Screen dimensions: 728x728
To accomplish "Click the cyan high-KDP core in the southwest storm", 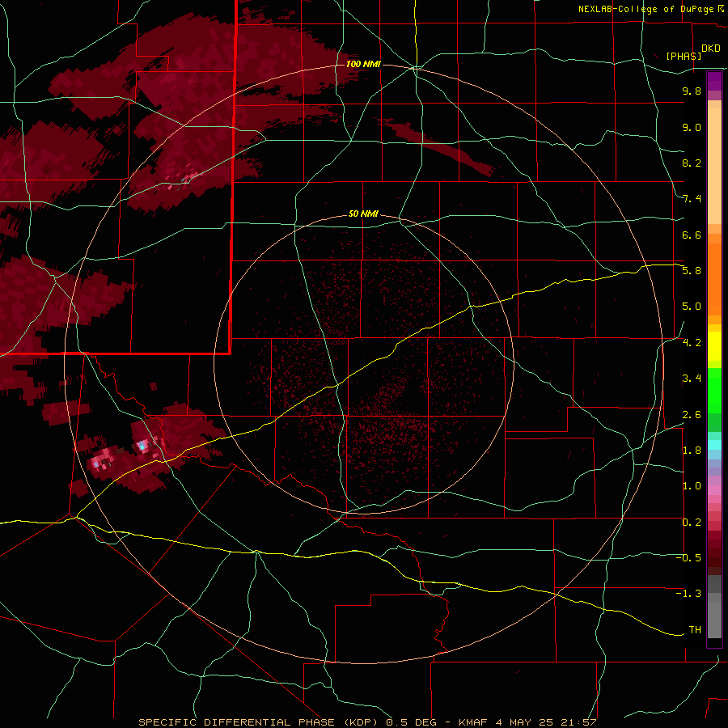I will point(142,447).
